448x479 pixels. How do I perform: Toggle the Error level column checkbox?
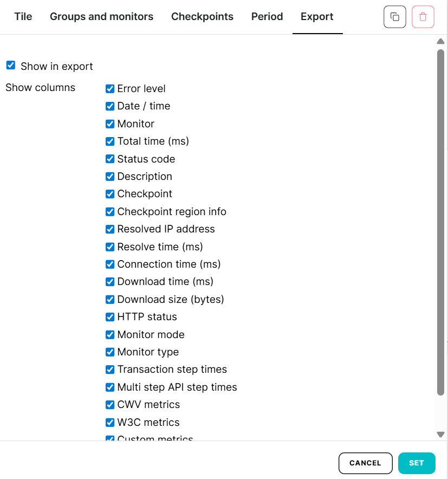[x=110, y=89]
